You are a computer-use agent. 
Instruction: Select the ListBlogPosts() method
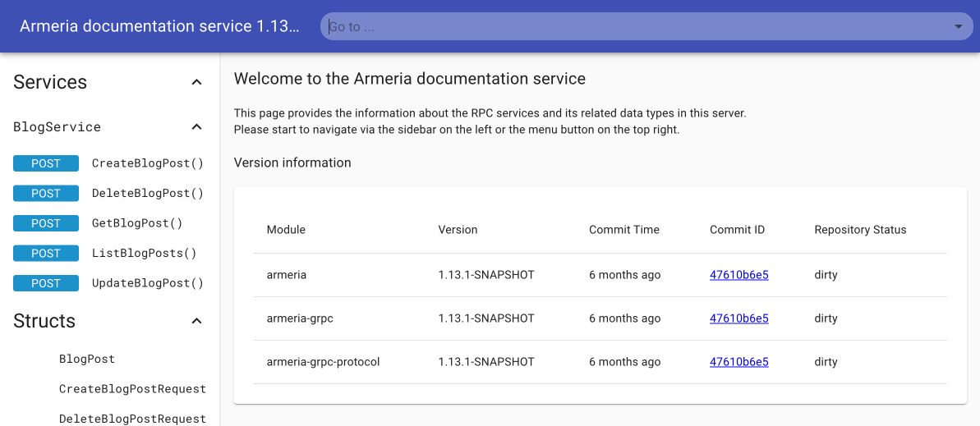click(144, 254)
